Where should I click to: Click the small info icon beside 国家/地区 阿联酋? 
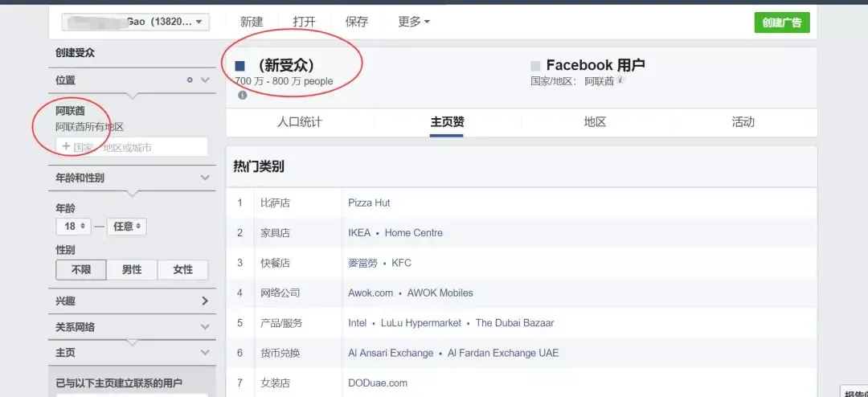tap(620, 80)
